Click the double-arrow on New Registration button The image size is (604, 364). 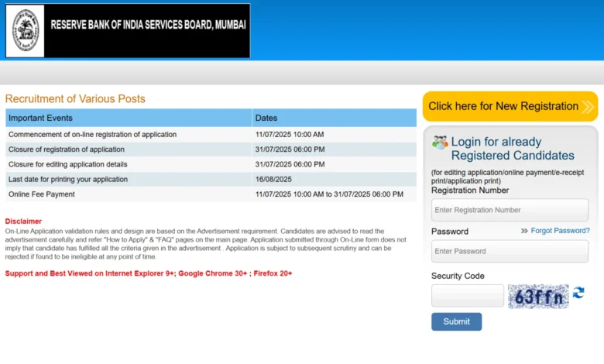tap(588, 107)
